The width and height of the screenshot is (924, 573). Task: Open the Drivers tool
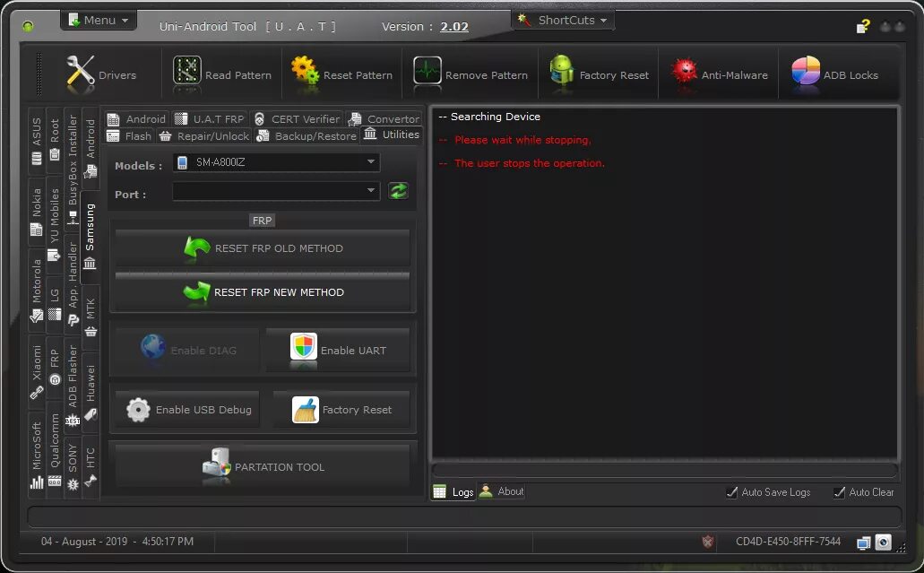pyautogui.click(x=100, y=74)
